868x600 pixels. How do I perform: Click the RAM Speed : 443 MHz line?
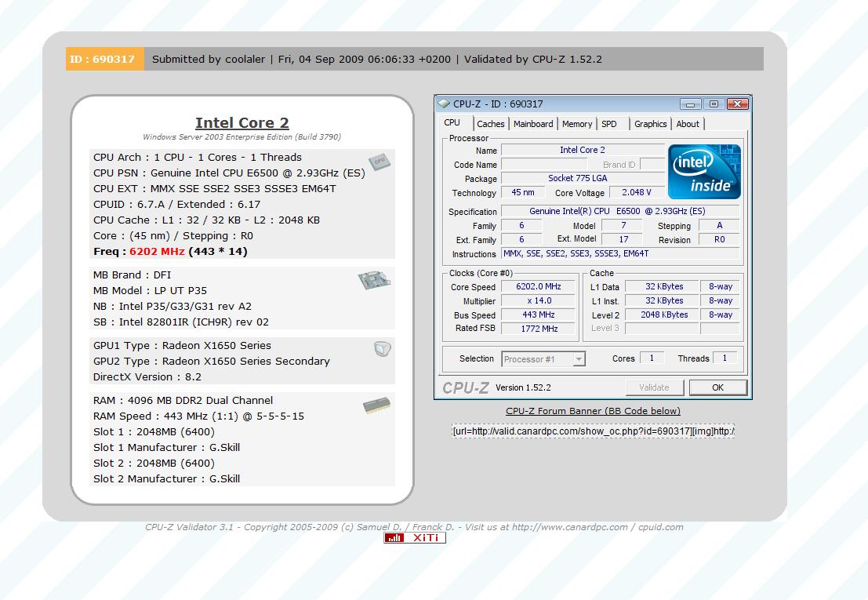198,416
